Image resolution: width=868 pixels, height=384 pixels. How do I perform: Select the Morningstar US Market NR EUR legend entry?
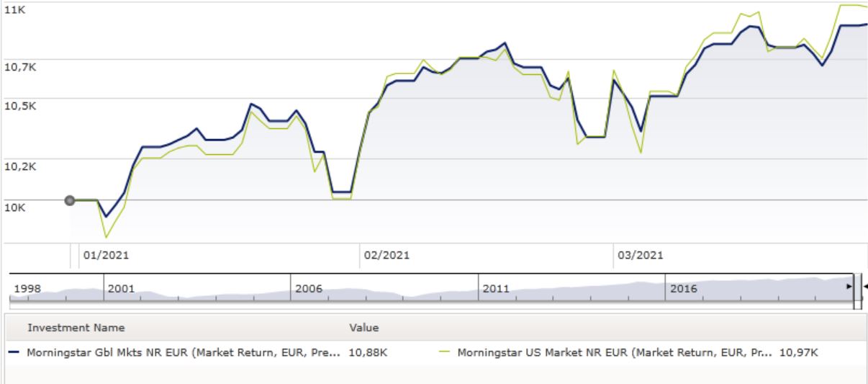point(613,352)
